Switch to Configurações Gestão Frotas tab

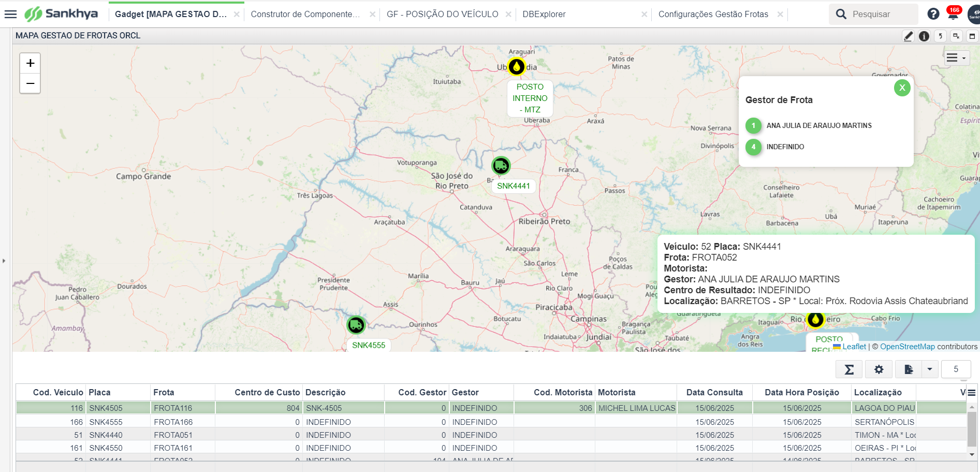click(713, 15)
